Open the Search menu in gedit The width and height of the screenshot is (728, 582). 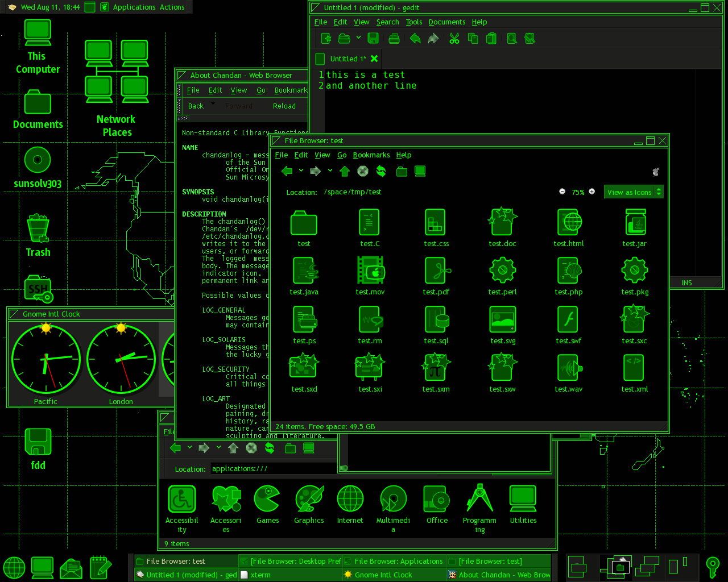coord(387,22)
